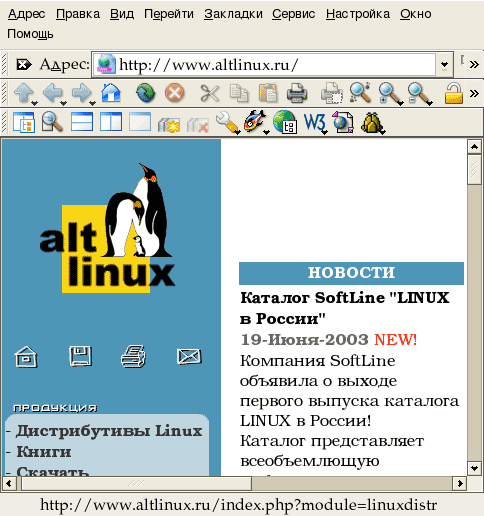Open the Вид menu
Image resolution: width=484 pixels, height=516 pixels.
[x=122, y=14]
